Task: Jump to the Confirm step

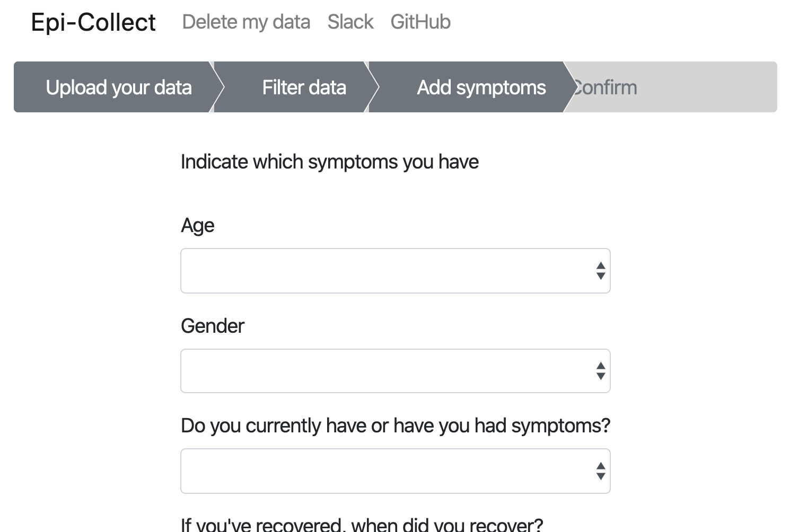Action: pos(606,87)
